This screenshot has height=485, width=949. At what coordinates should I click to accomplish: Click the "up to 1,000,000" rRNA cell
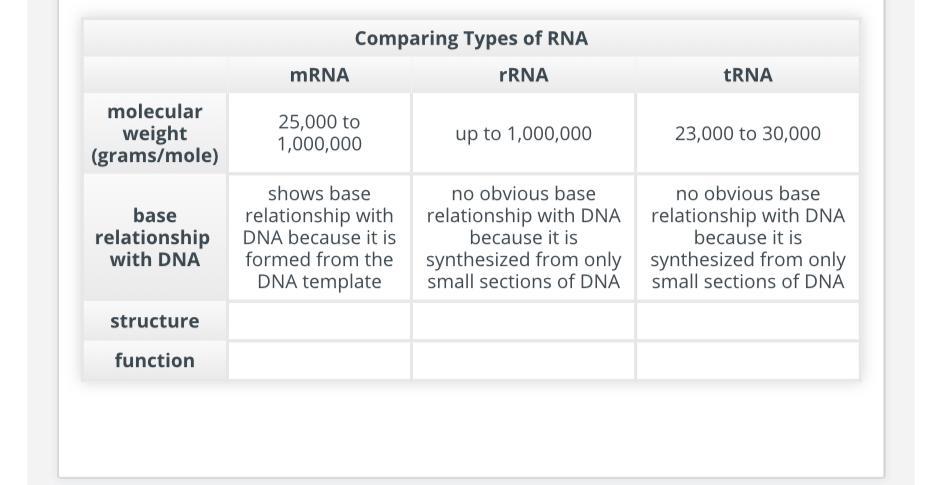point(523,133)
